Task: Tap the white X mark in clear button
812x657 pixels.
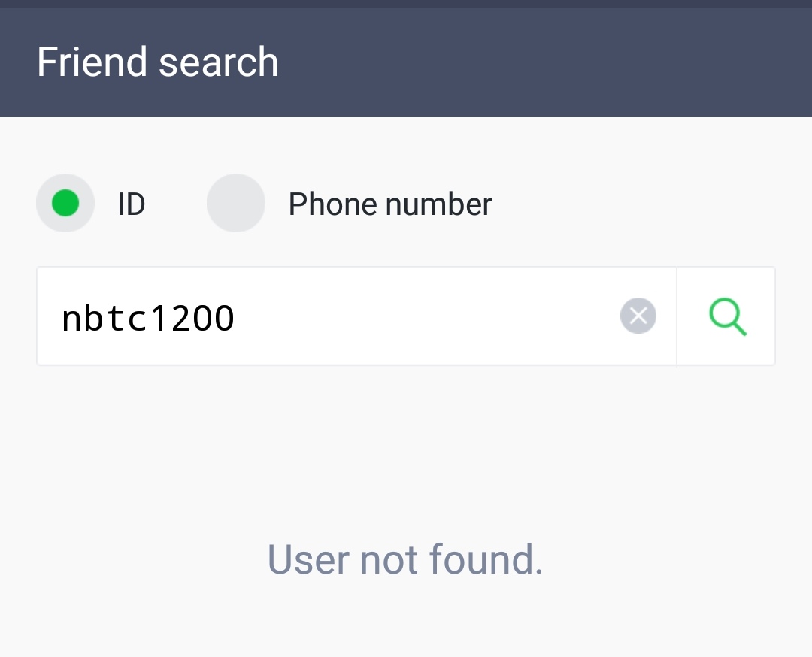Action: tap(638, 316)
